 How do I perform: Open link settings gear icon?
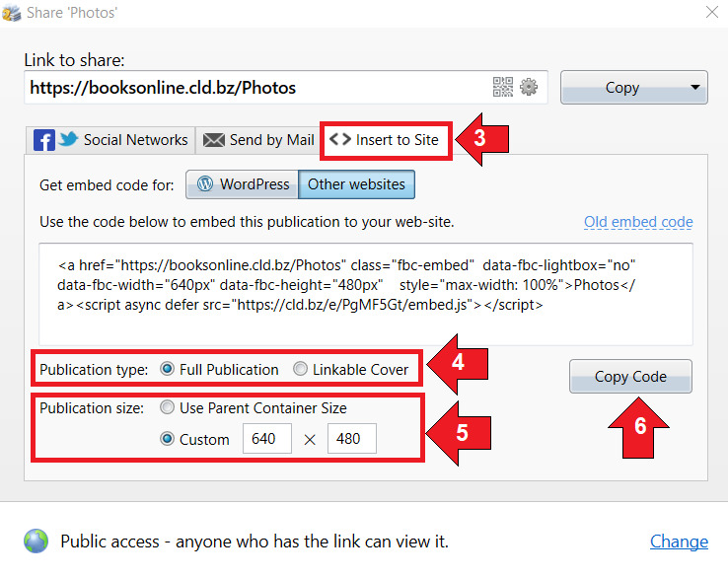pos(529,87)
